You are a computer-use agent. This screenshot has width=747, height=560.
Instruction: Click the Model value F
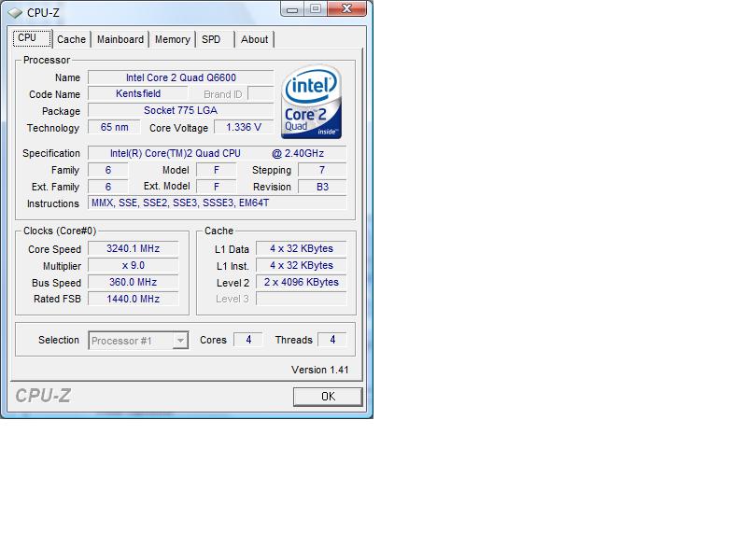coord(217,170)
